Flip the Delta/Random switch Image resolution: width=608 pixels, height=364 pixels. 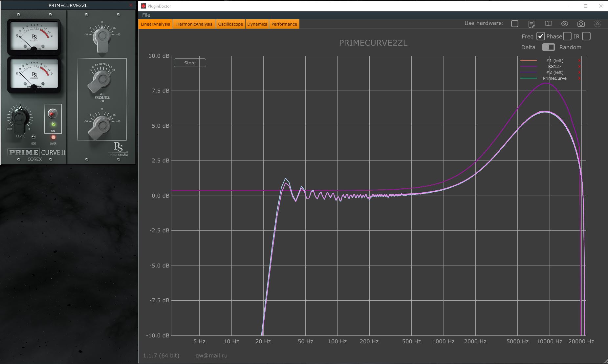click(548, 47)
